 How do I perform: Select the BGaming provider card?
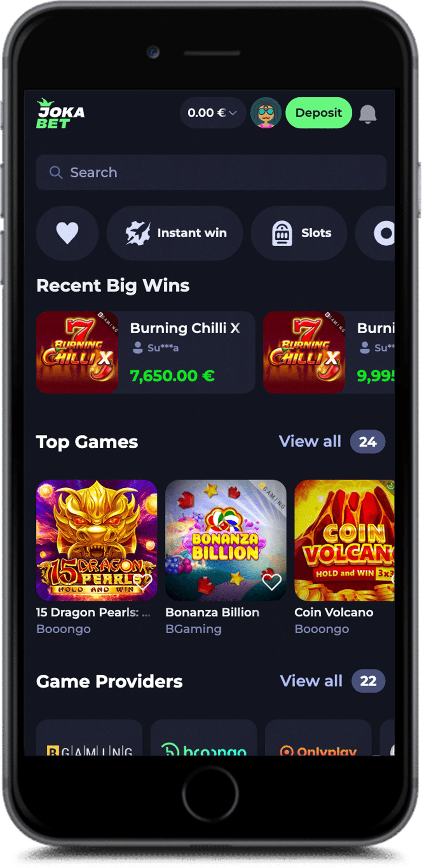point(89,738)
